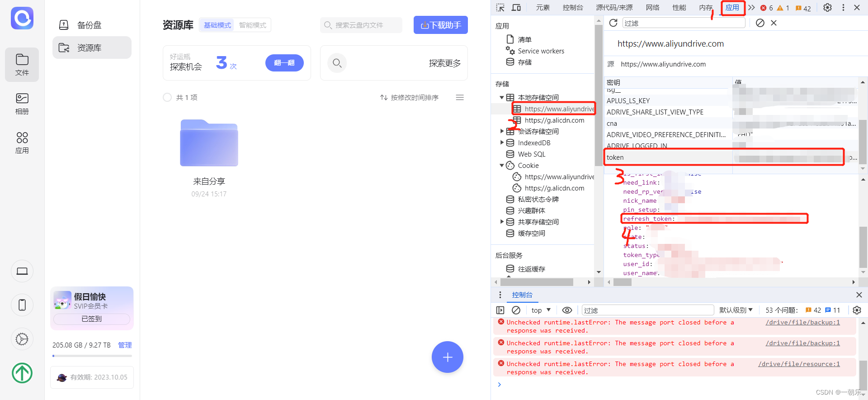The image size is (868, 400).
Task: Click the 管理 storage link
Action: [x=125, y=345]
